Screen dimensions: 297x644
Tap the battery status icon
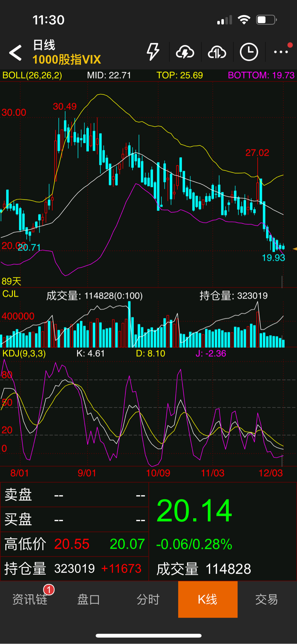267,20
